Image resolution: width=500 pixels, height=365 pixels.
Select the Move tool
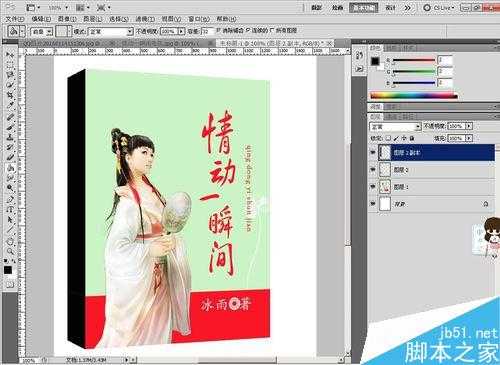(10, 54)
